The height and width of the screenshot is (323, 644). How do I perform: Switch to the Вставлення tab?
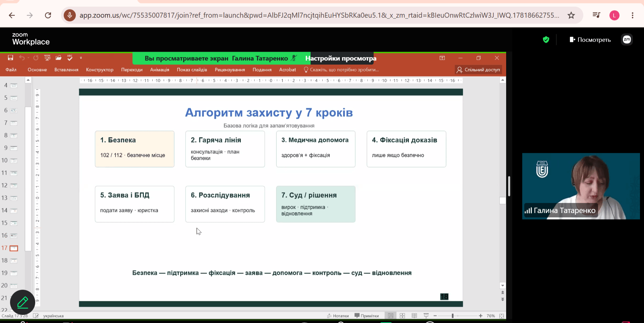click(66, 70)
